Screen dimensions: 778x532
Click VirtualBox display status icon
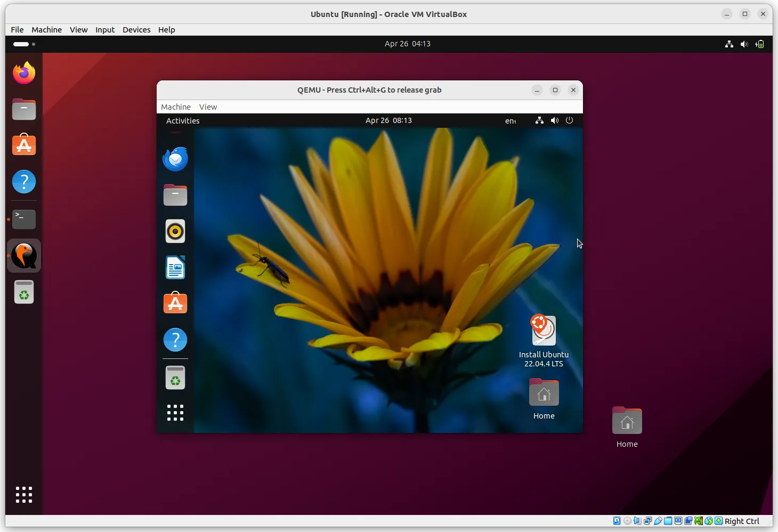[x=678, y=521]
